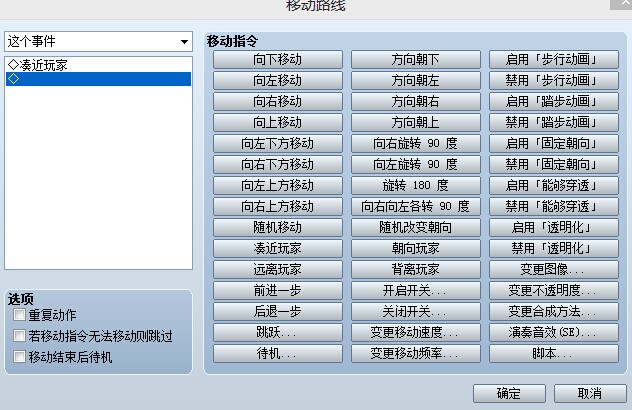The height and width of the screenshot is (410, 632).
Task: Insert the 向左下方移动 command
Action: [278, 144]
